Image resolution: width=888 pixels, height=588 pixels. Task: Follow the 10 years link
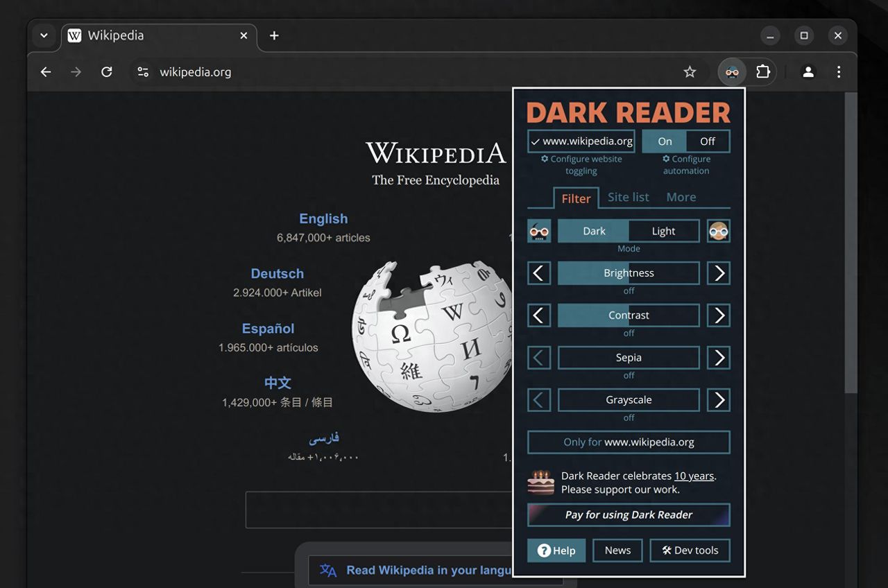[x=694, y=476]
